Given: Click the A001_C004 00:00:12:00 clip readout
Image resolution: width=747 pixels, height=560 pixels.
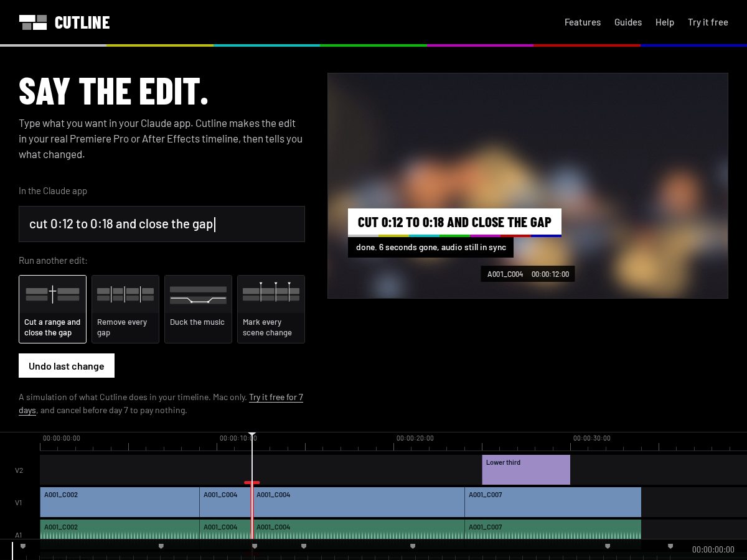Looking at the screenshot, I should 528,274.
